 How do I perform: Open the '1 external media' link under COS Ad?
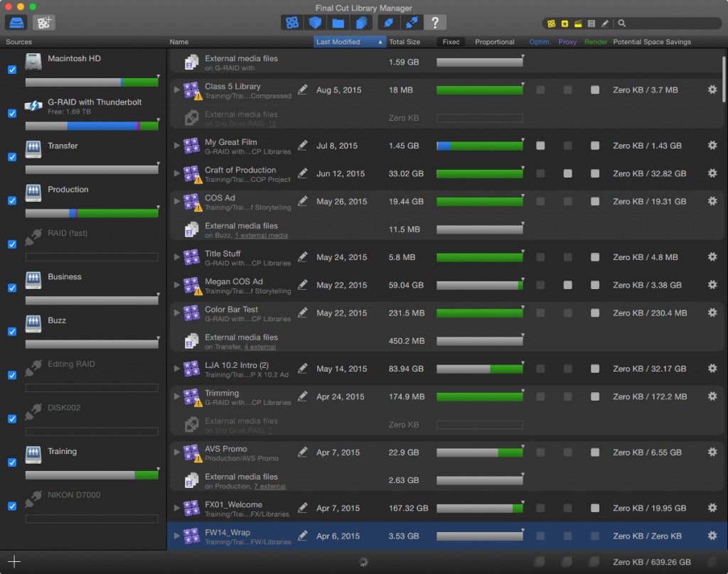pyautogui.click(x=262, y=235)
